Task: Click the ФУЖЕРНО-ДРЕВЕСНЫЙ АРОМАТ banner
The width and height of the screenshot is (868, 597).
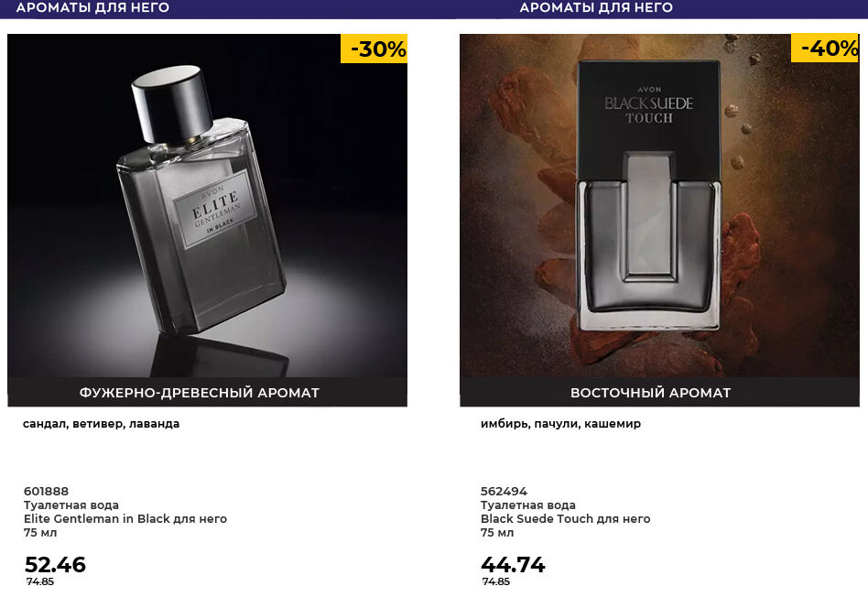Action: (200, 393)
